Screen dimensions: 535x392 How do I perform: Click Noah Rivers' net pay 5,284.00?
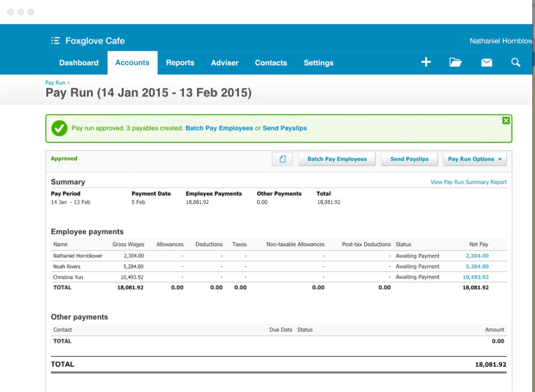(x=477, y=267)
